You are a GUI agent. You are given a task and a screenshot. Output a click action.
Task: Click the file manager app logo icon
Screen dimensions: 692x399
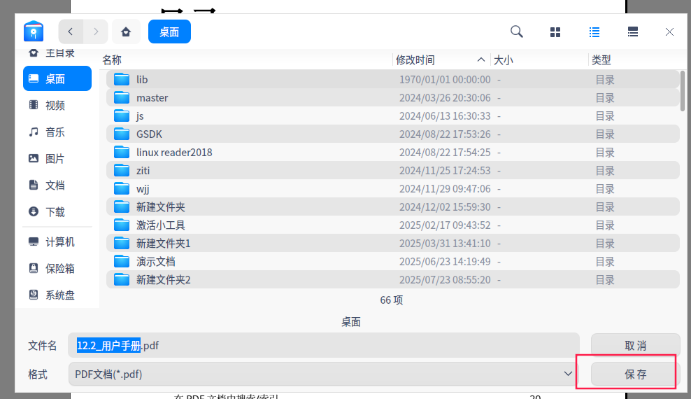[34, 31]
